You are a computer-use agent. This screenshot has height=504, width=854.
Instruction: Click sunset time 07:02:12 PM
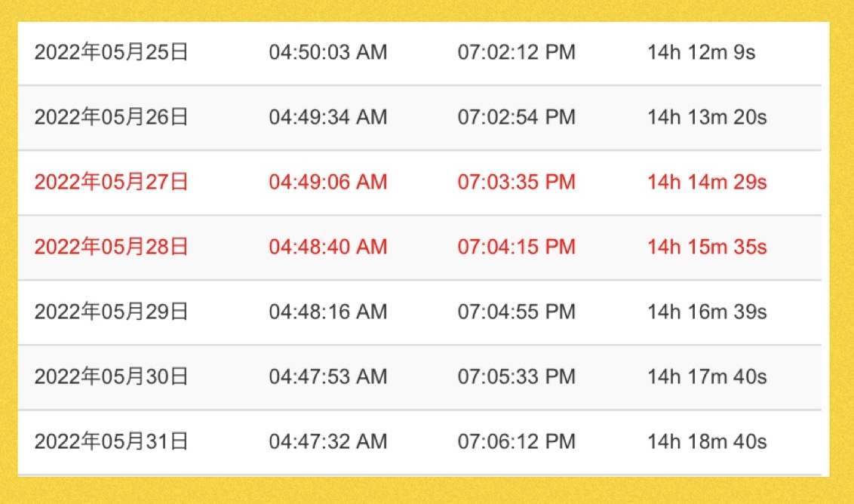[516, 52]
